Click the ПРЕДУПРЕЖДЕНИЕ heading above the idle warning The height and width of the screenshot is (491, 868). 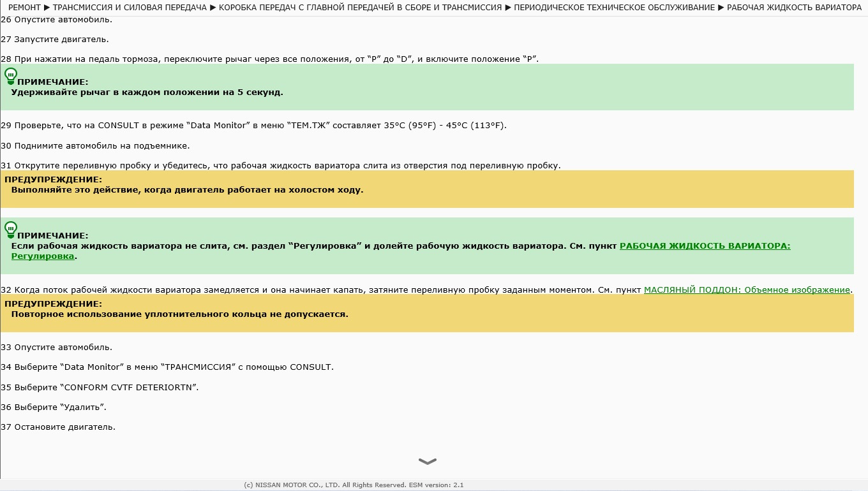coord(53,180)
